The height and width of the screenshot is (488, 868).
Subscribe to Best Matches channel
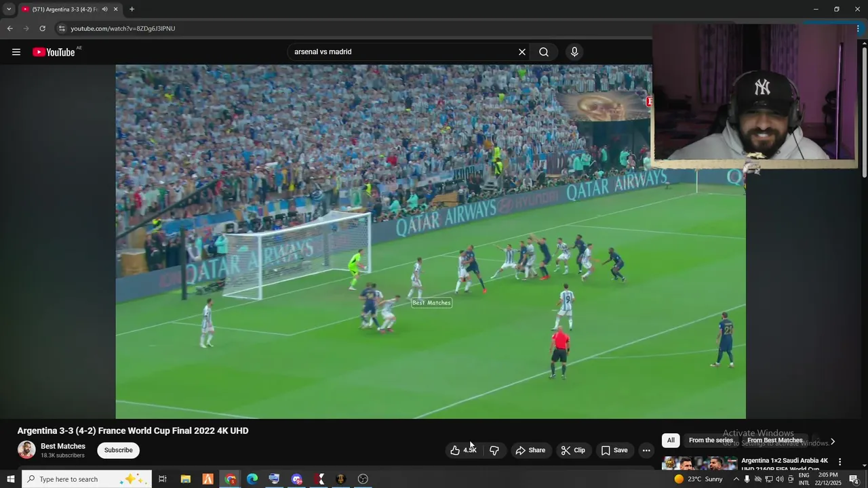(118, 450)
